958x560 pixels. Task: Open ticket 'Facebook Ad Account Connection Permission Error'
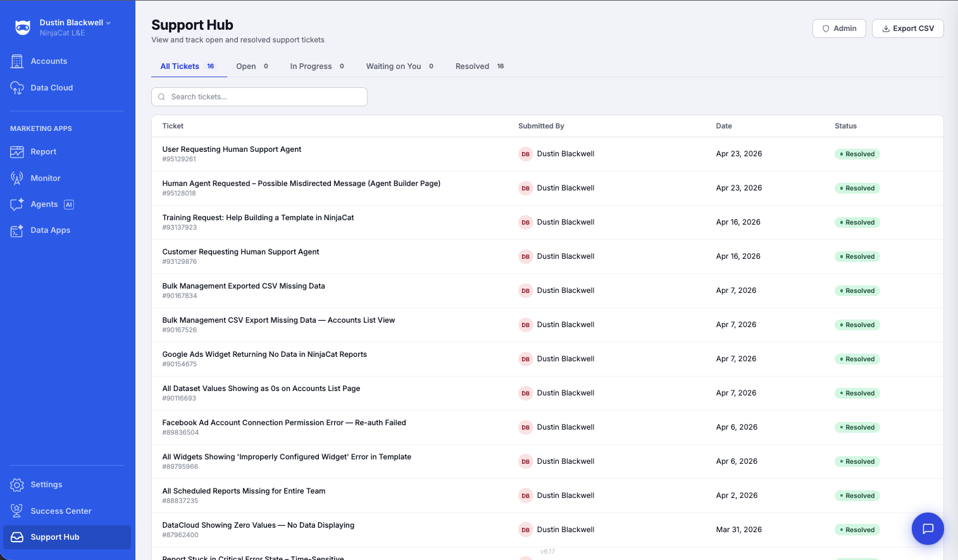(x=284, y=423)
